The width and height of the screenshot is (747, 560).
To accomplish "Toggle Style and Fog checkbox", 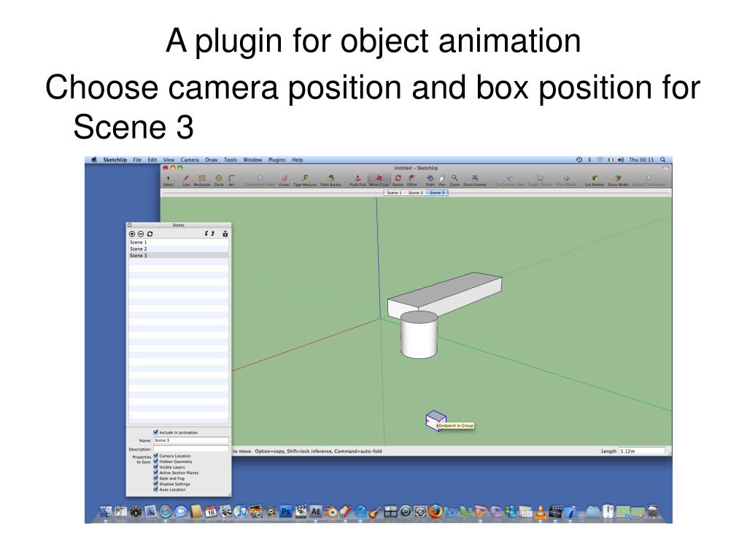I will click(x=156, y=478).
